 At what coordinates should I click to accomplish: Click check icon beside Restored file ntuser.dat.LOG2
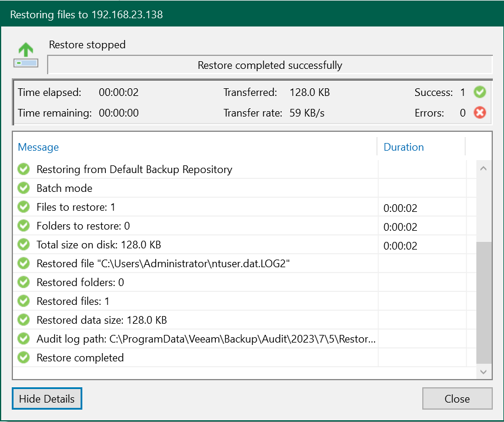click(24, 264)
